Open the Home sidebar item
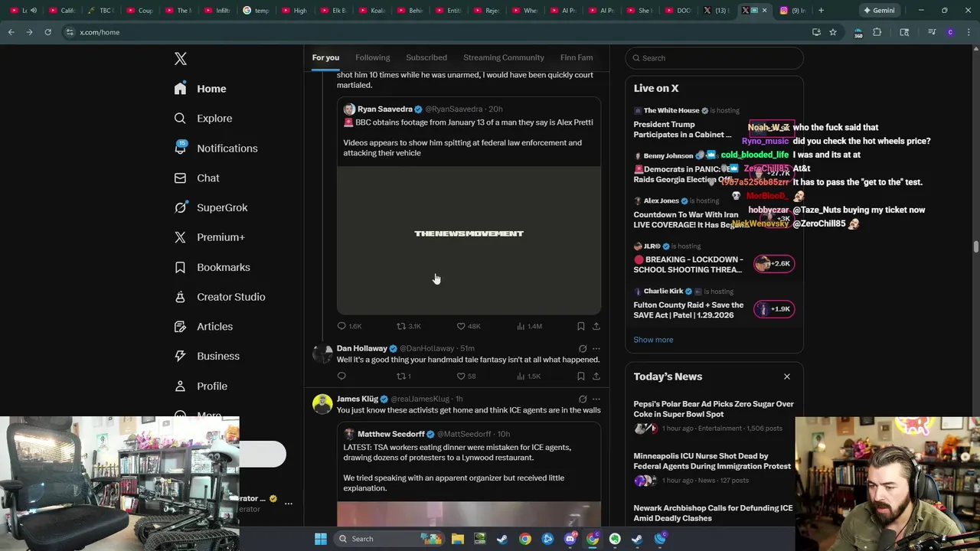 point(200,89)
